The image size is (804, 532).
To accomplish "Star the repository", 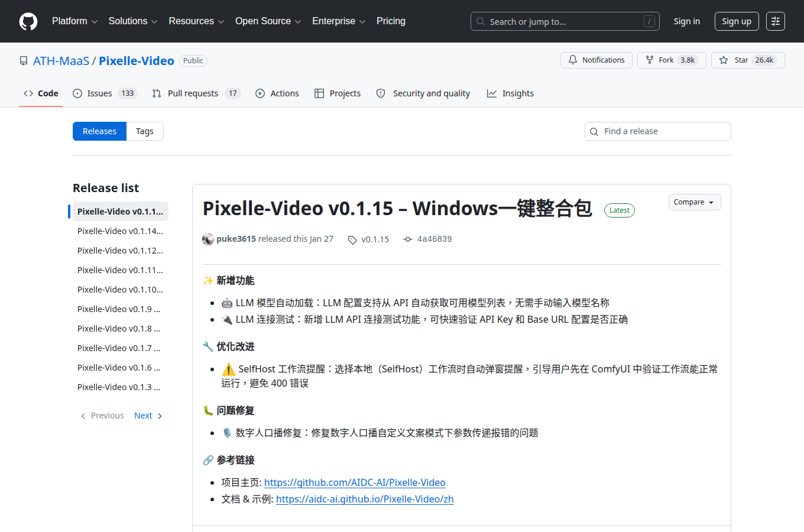I will pos(748,60).
